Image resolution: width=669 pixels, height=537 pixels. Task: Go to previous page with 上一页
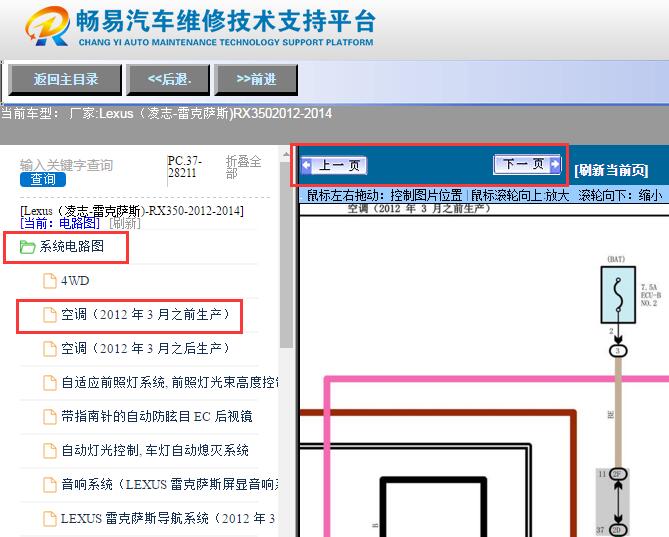tap(333, 165)
